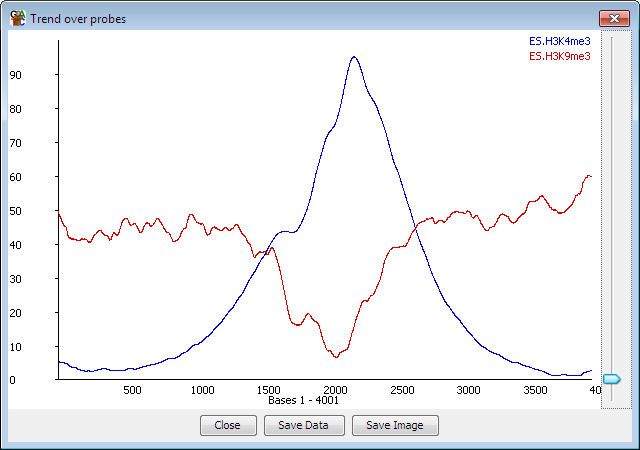This screenshot has height=450, width=640.
Task: Click the 1500 x-axis tick label
Action: pos(269,390)
